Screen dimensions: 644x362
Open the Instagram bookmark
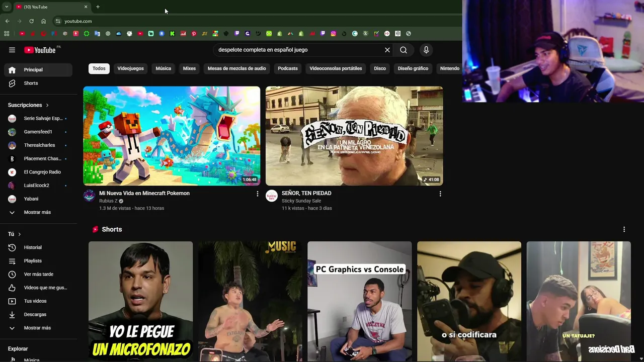point(334,34)
